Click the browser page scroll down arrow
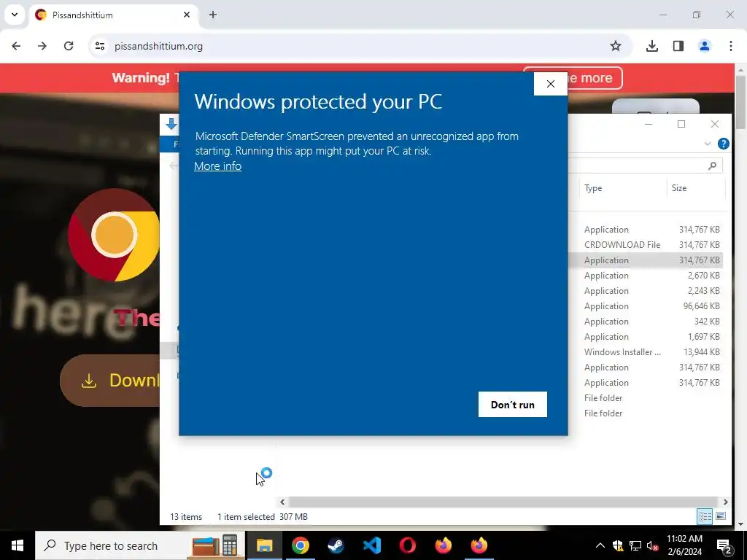747x560 pixels. click(x=740, y=524)
